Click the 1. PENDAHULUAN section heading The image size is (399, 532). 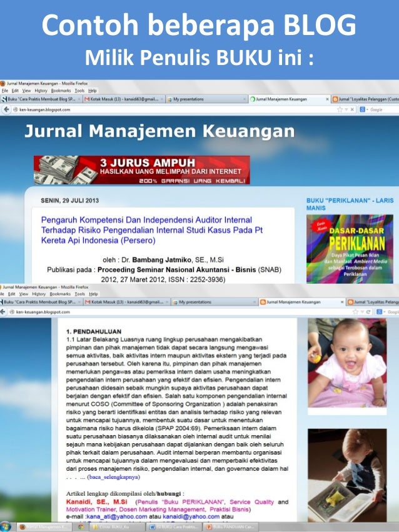pyautogui.click(x=94, y=331)
